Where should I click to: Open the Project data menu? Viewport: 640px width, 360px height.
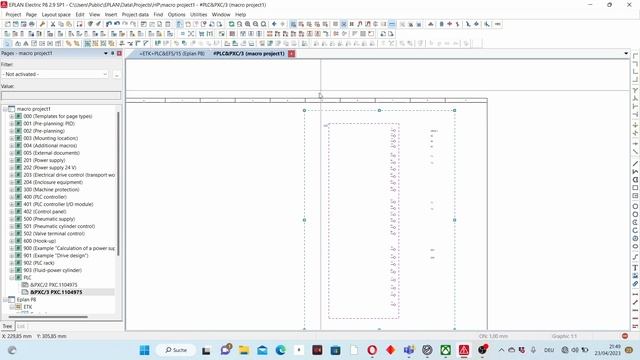point(135,14)
